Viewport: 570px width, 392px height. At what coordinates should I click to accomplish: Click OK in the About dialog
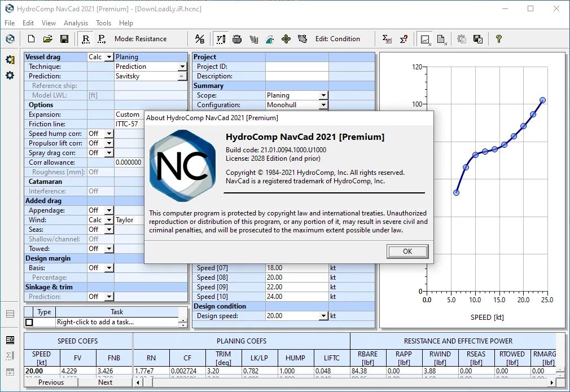407,252
